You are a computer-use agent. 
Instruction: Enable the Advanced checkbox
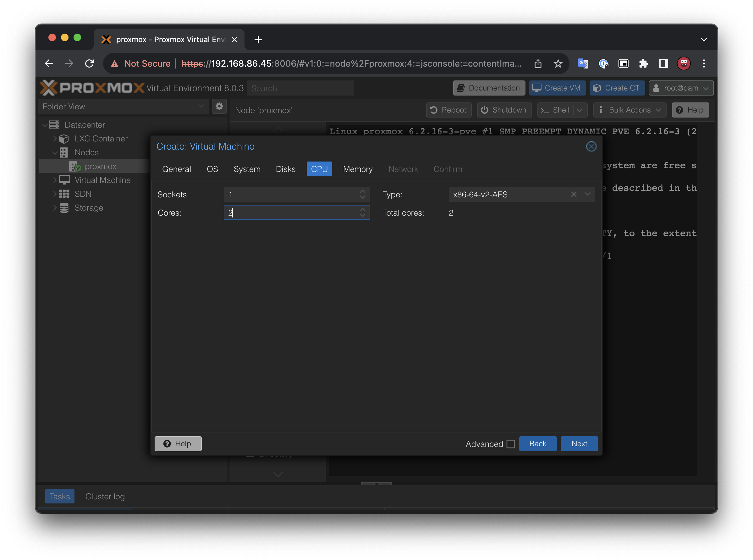click(510, 444)
